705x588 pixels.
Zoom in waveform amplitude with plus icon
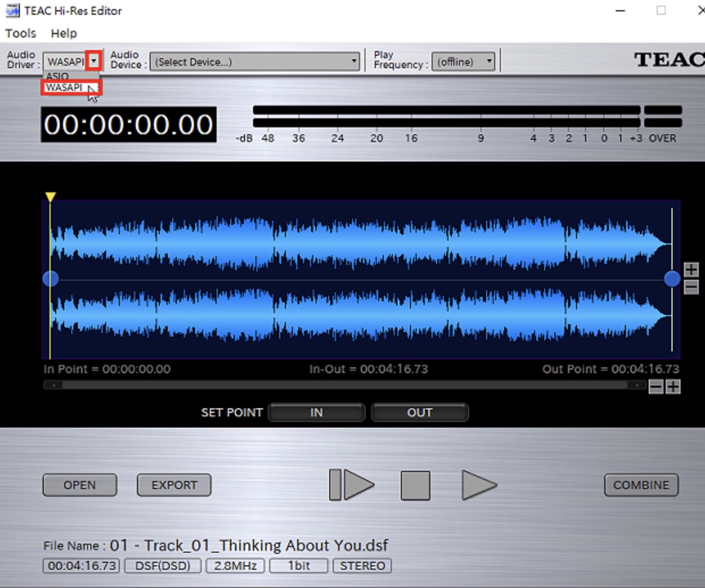(691, 269)
